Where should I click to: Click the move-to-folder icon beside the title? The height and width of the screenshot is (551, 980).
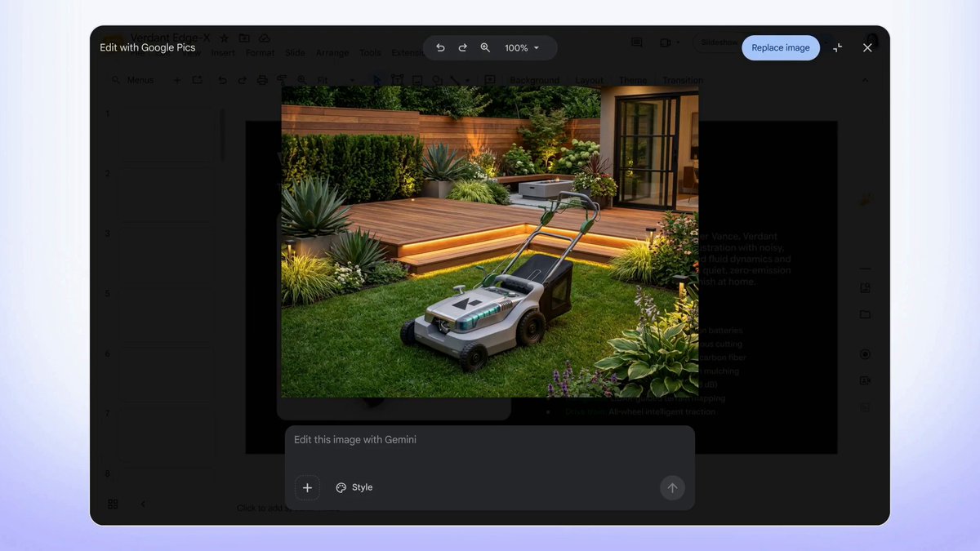coord(244,38)
